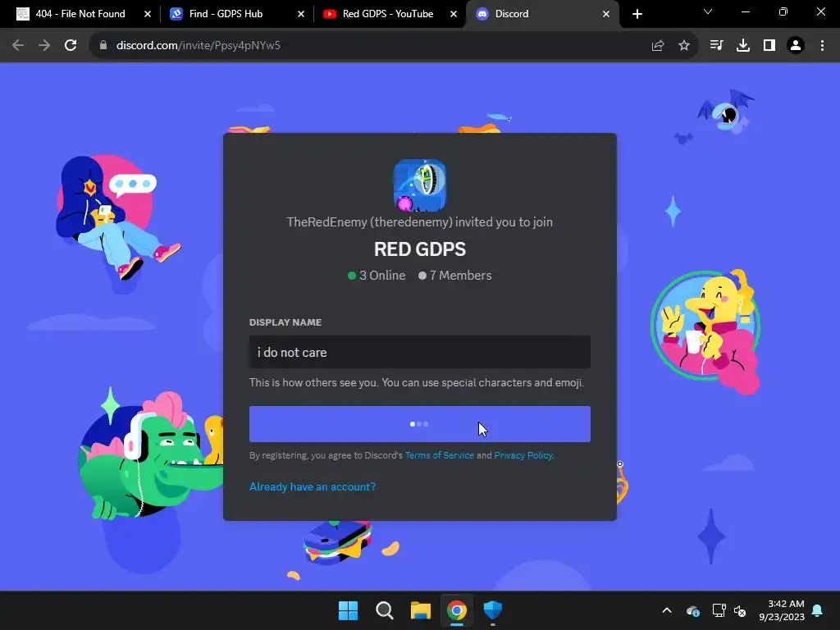Click Chrome icon in taskbar

tap(457, 610)
